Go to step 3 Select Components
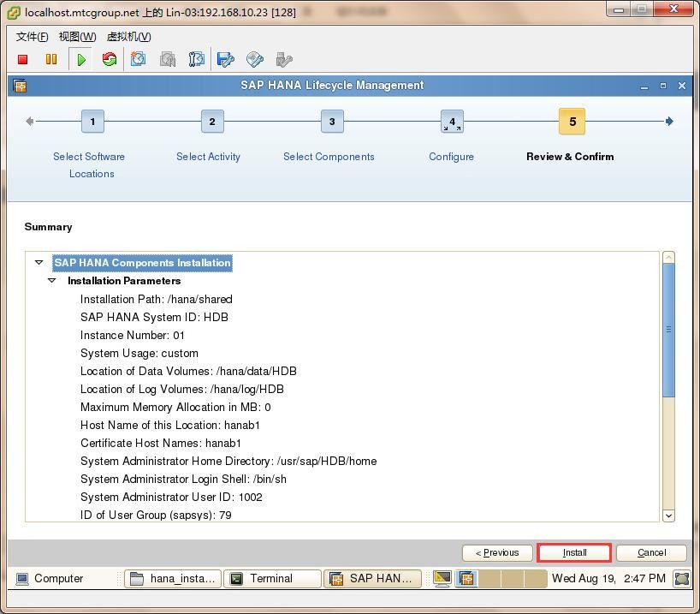 click(332, 121)
